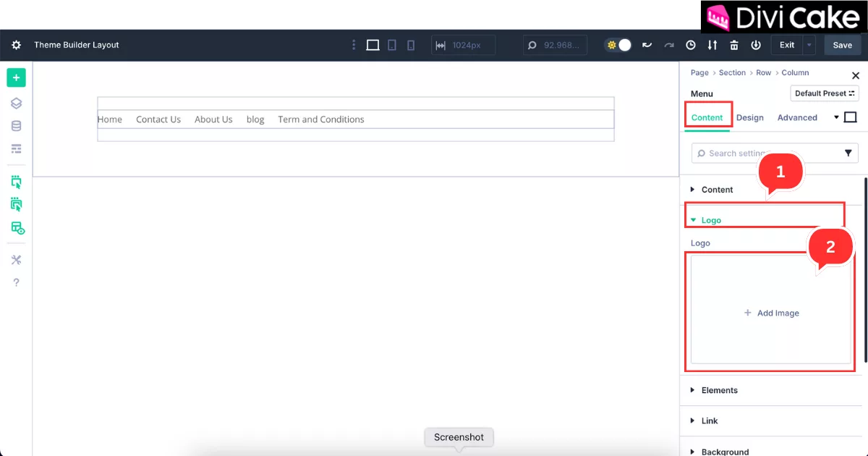868x456 pixels.
Task: Switch to desktop view icon
Action: [x=373, y=45]
